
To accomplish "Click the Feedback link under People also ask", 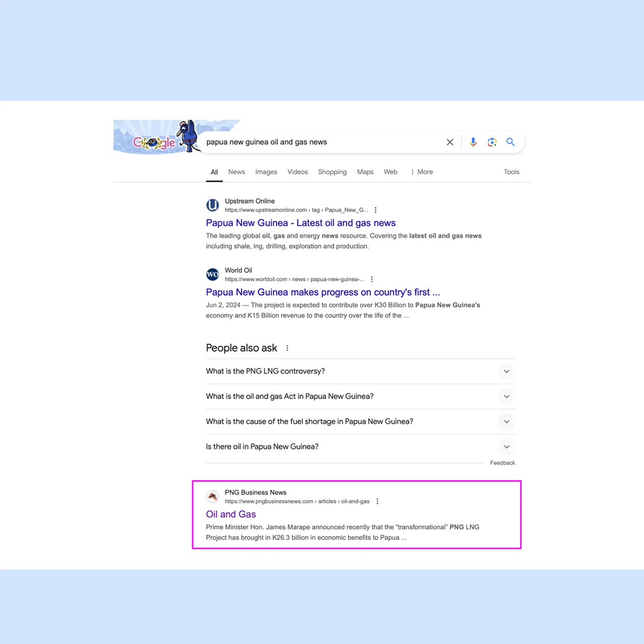I will 502,463.
